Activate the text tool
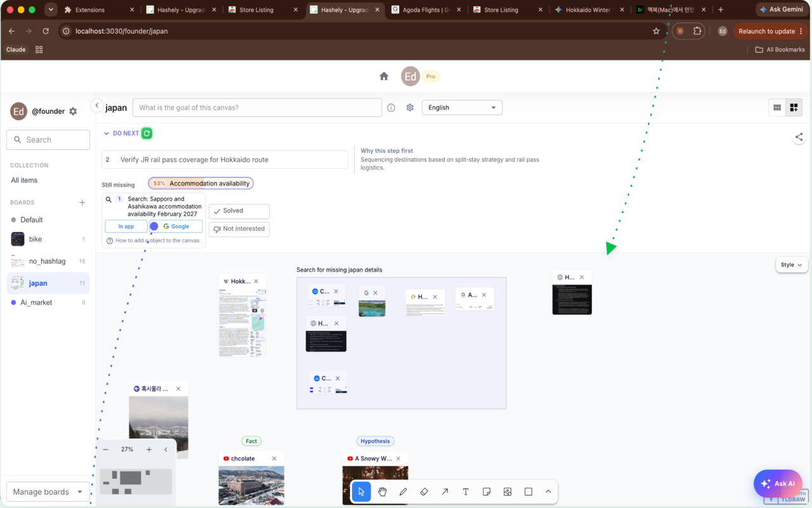812x508 pixels. pos(466,491)
